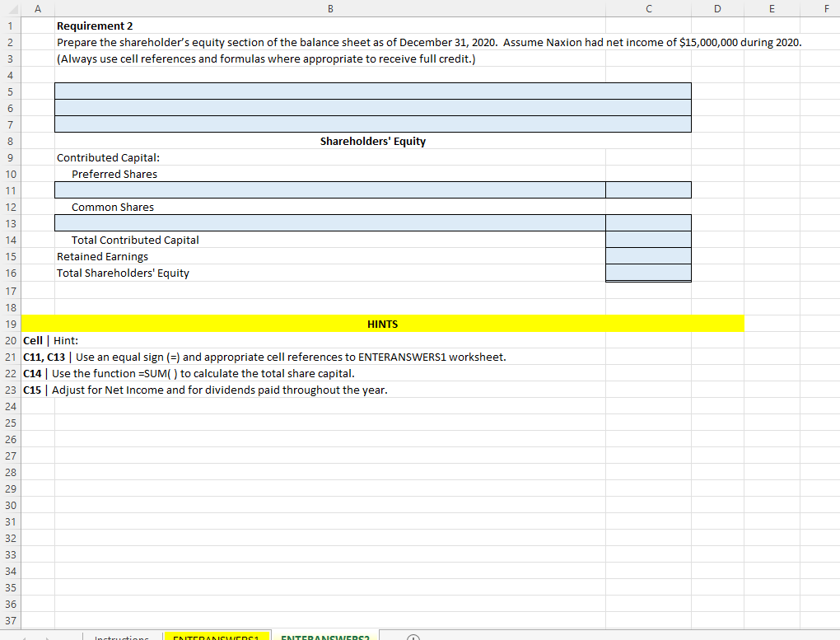840x640 pixels.
Task: Click the 'C11, C13' hint row
Action: click(264, 357)
